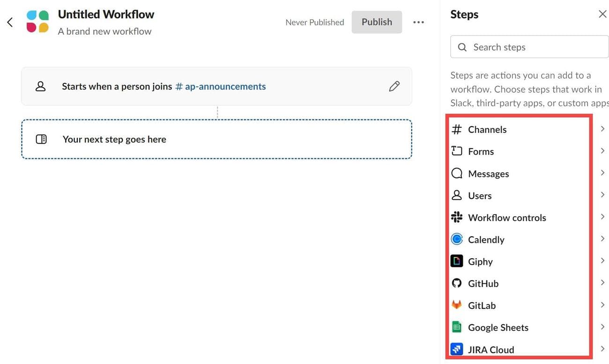This screenshot has width=609, height=364.
Task: Edit the trigger with pencil icon
Action: coord(394,86)
